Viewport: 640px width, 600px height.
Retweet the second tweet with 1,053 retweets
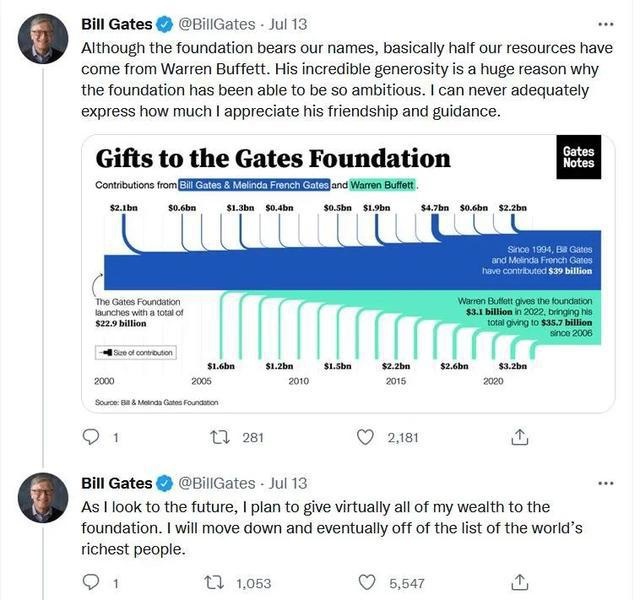point(214,583)
